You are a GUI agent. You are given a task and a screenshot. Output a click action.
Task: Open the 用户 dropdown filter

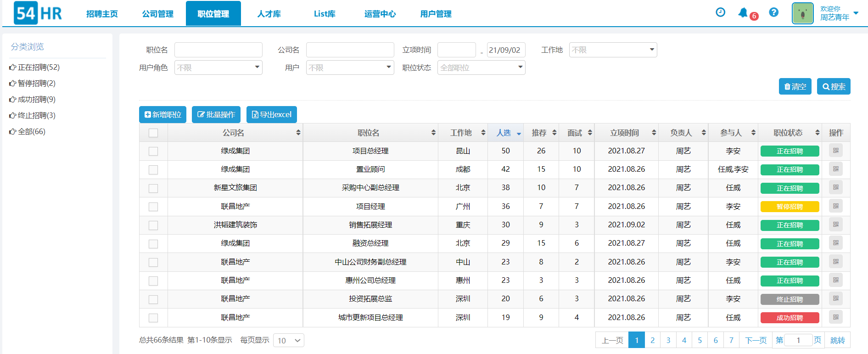pyautogui.click(x=350, y=67)
